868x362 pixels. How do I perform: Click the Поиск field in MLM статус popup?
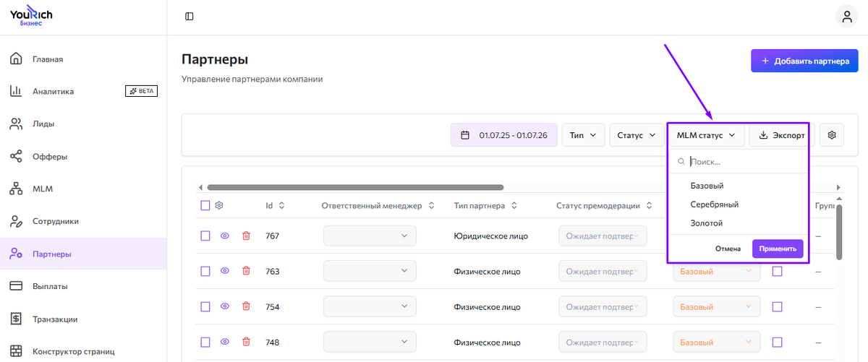tap(738, 162)
